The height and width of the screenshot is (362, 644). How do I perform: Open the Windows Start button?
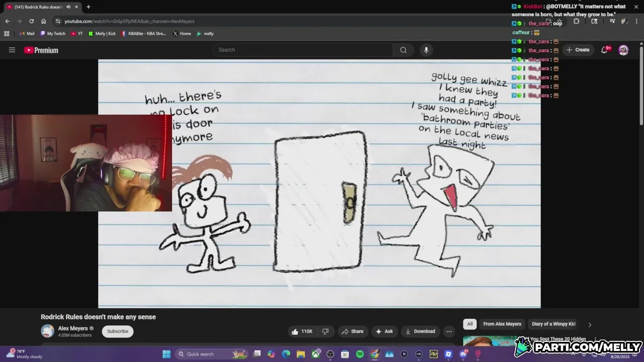coord(166,354)
